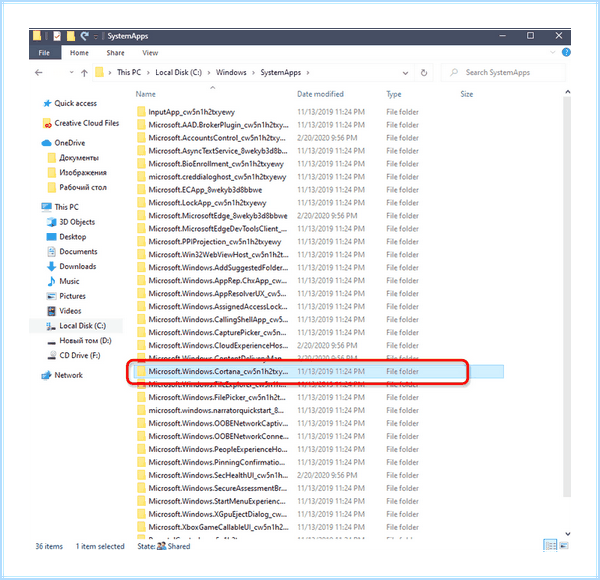Select OneDrive in navigation pane
This screenshot has width=600, height=580.
pos(64,143)
